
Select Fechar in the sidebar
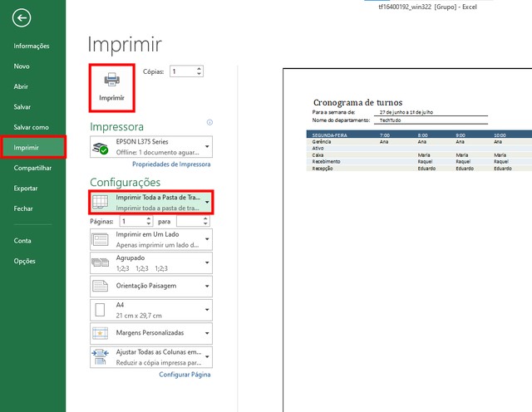[23, 208]
